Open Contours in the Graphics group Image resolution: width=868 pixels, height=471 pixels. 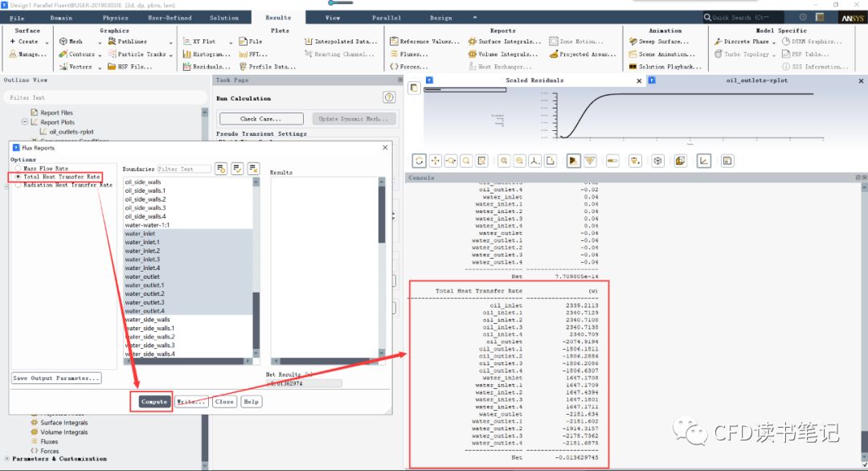[x=77, y=54]
